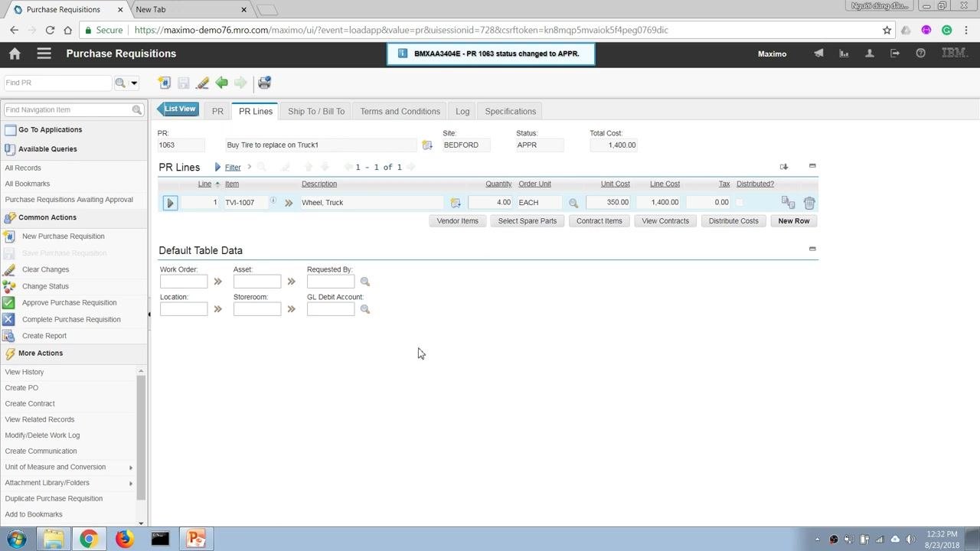
Task: Return to List View
Action: (x=178, y=109)
